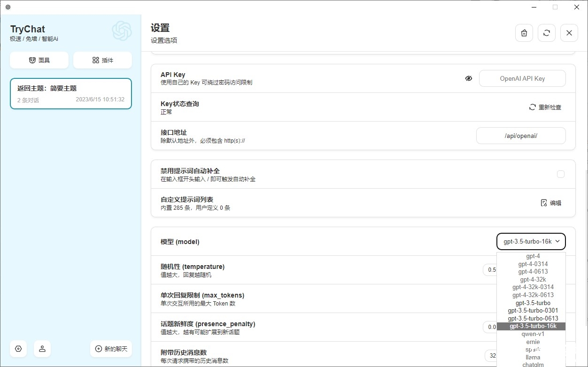Select the 返回主题: 简要主题 chat session
The height and width of the screenshot is (367, 588).
tap(71, 93)
